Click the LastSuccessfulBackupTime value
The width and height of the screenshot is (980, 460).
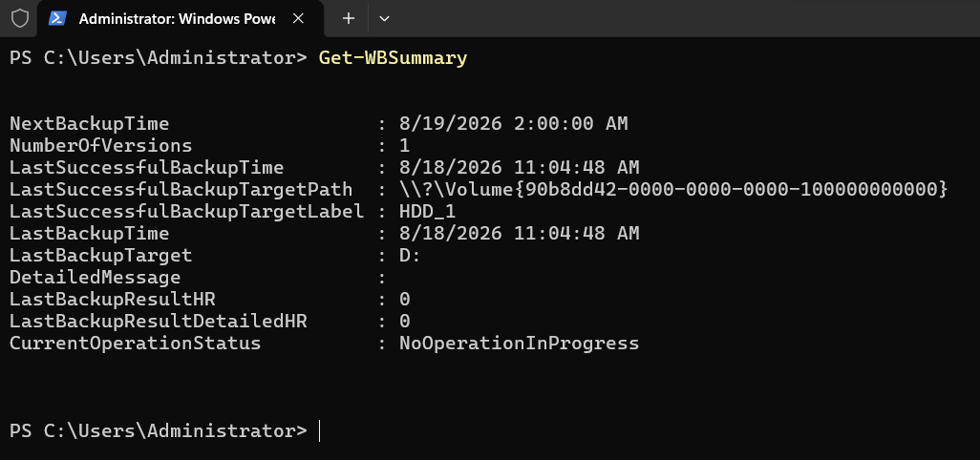tap(520, 167)
